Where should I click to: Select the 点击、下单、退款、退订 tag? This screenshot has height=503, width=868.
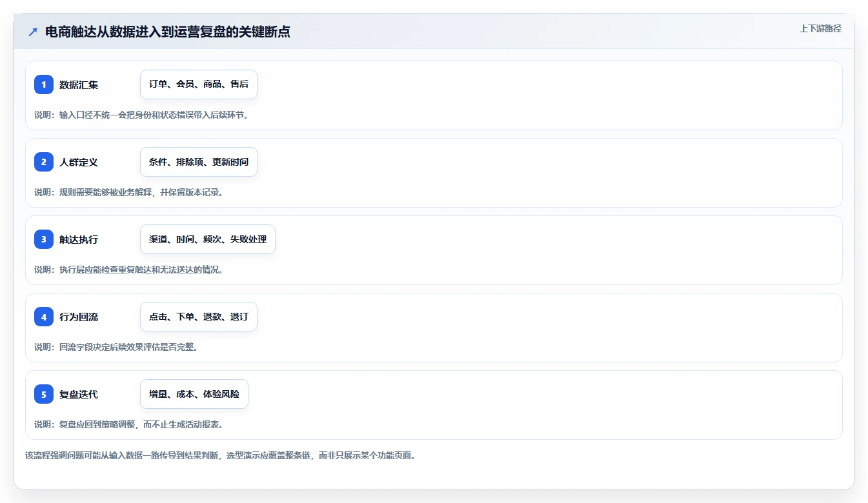(199, 317)
